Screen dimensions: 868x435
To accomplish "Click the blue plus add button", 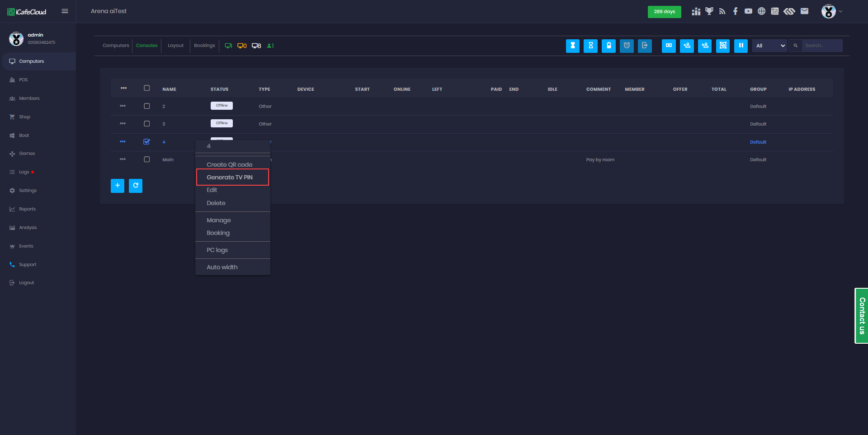I will tap(118, 186).
